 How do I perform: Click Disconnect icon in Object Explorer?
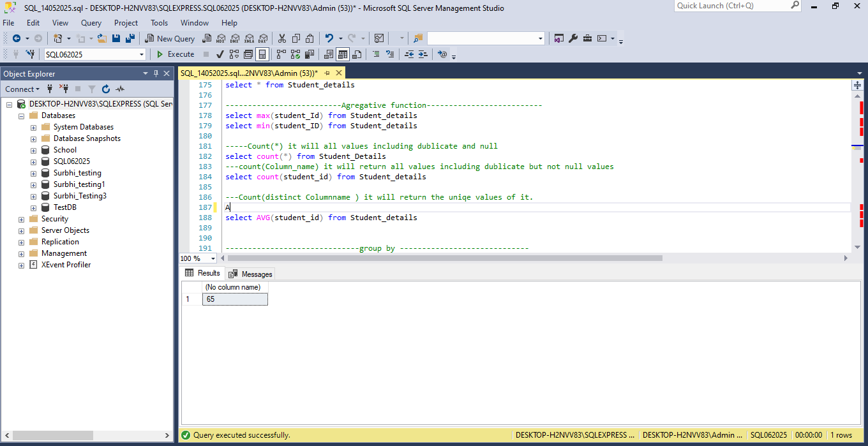point(64,89)
